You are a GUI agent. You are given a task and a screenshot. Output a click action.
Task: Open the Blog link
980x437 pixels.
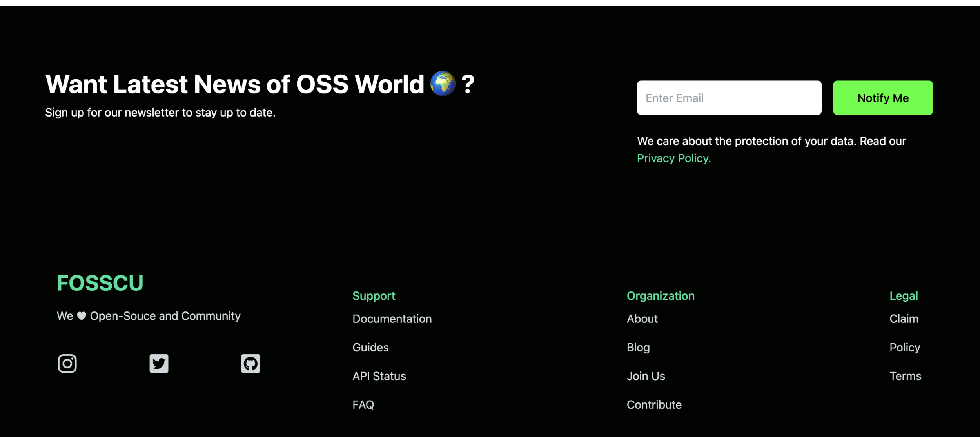(x=638, y=347)
